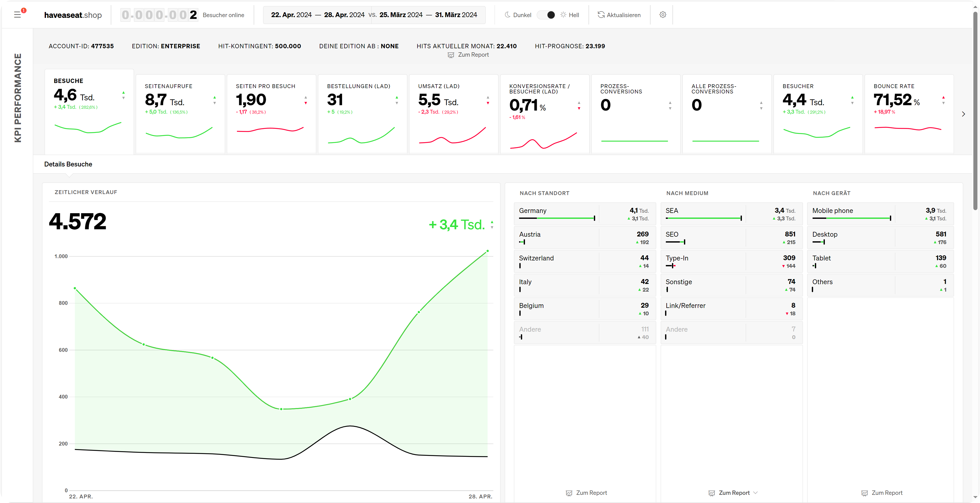The image size is (980, 503).
Task: Click report icon under Nach Standort
Action: point(569,493)
